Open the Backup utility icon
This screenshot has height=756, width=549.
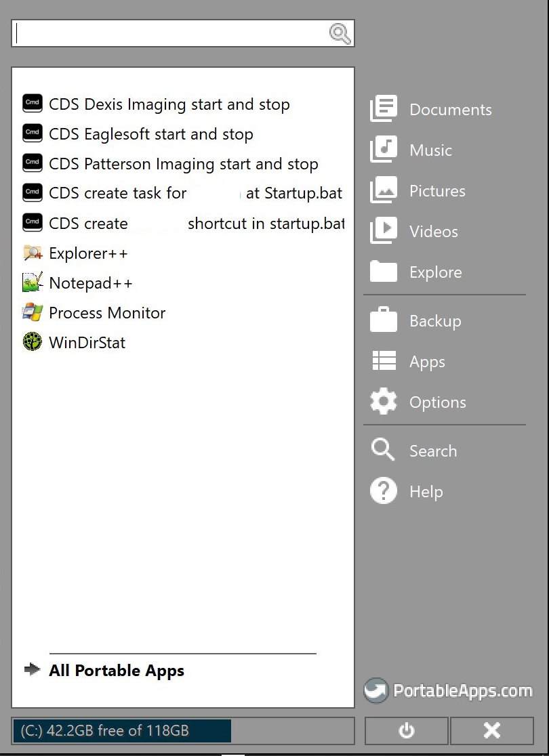(383, 320)
